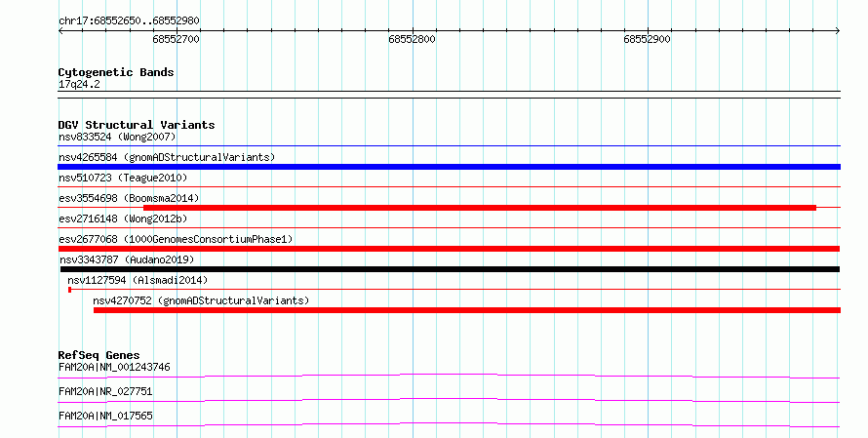Click the red esv3554698 Boomsma2014 bar

480,208
